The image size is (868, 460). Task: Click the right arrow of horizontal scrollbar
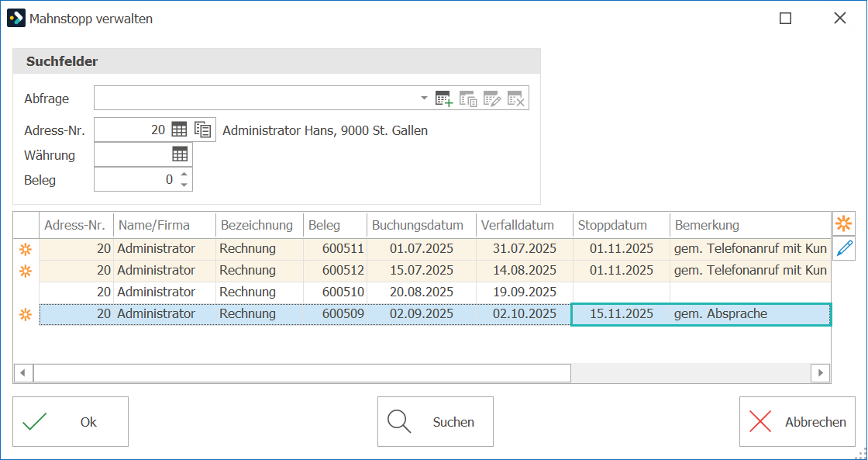pyautogui.click(x=821, y=373)
